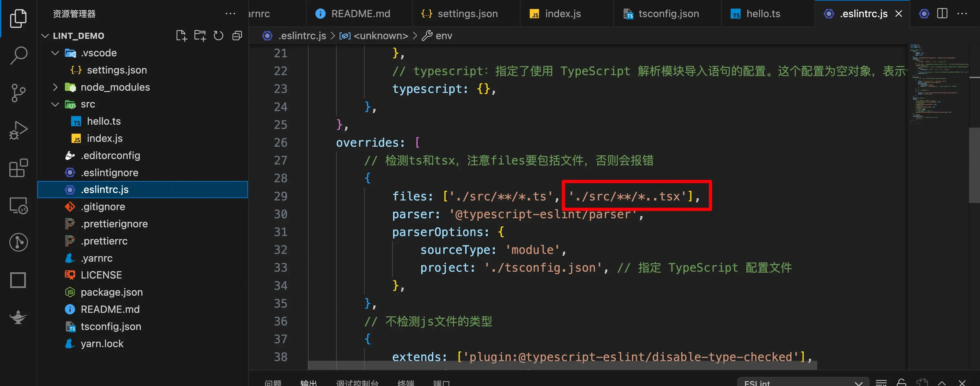Switch to the README.md tab
The width and height of the screenshot is (980, 386).
pyautogui.click(x=360, y=14)
